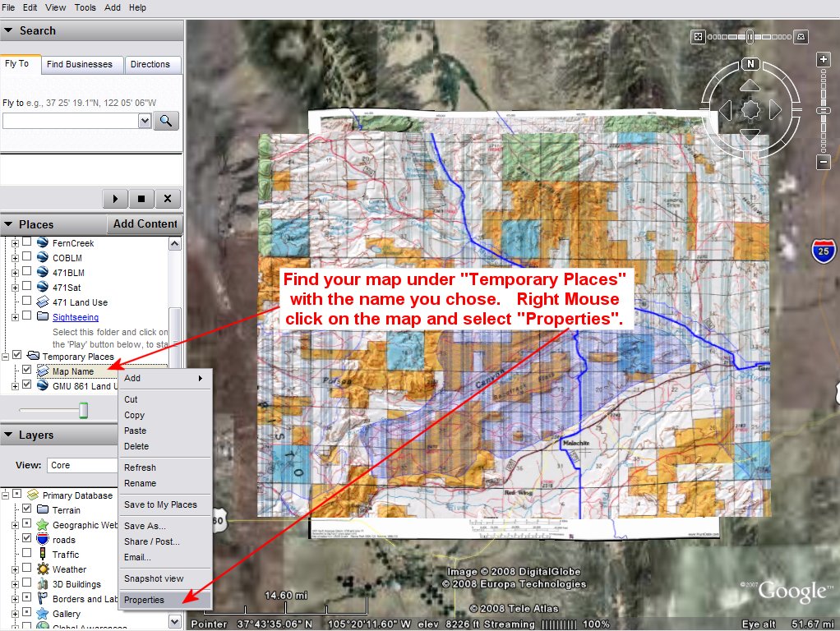Image resolution: width=840 pixels, height=631 pixels.
Task: Click the compass look-right arrow
Action: coord(775,110)
